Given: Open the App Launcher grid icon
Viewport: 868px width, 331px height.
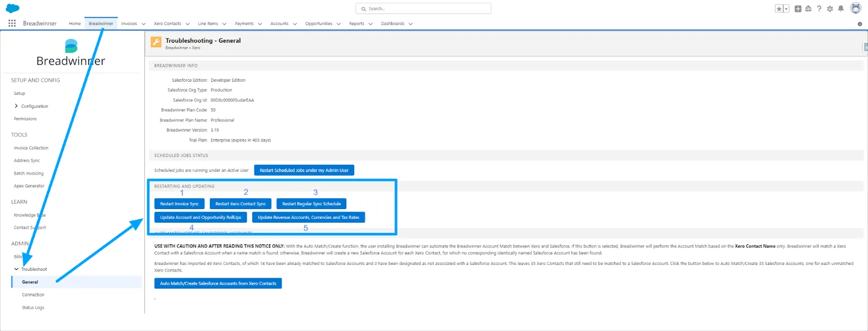Looking at the screenshot, I should (12, 23).
